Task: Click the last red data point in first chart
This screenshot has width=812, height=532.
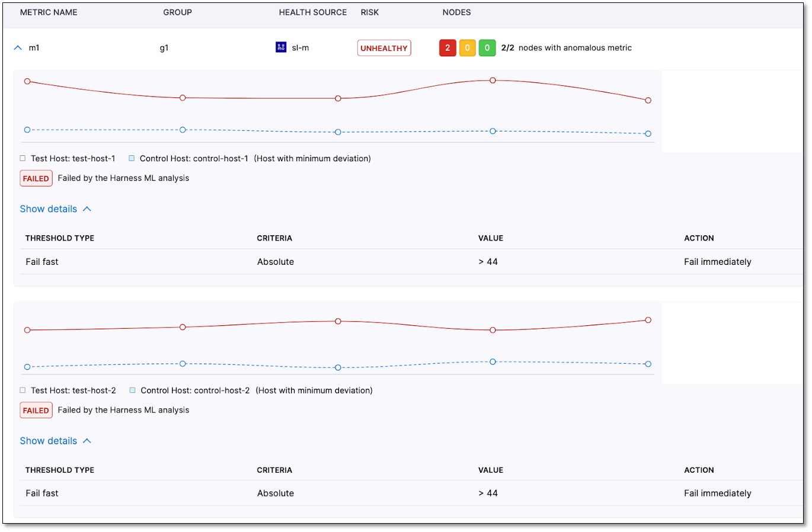Action: pos(648,101)
